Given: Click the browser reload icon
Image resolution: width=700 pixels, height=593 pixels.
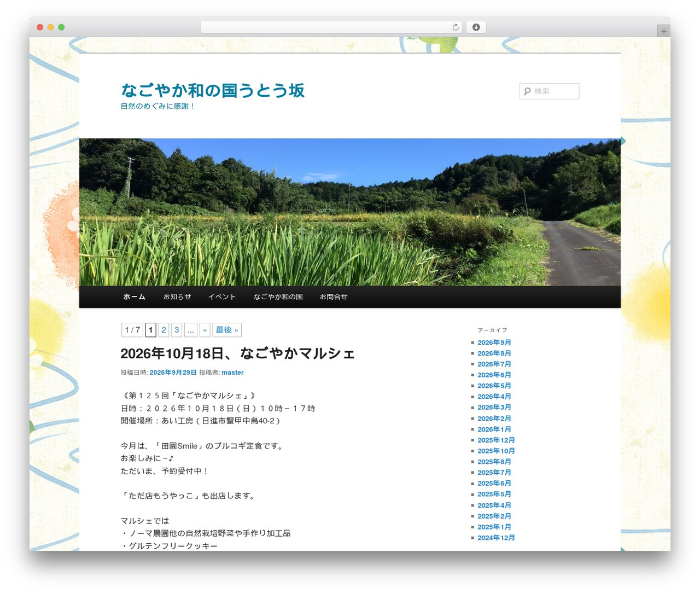Looking at the screenshot, I should [455, 27].
